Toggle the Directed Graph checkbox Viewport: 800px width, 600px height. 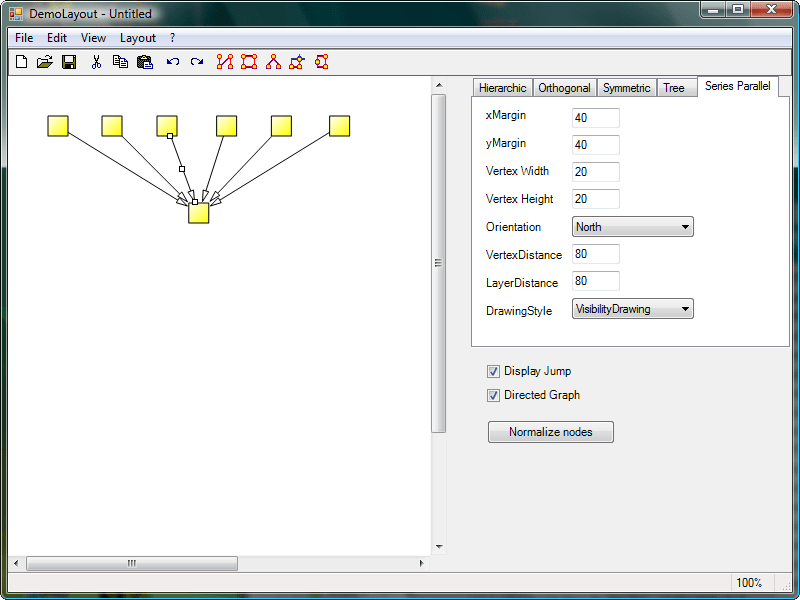(493, 395)
